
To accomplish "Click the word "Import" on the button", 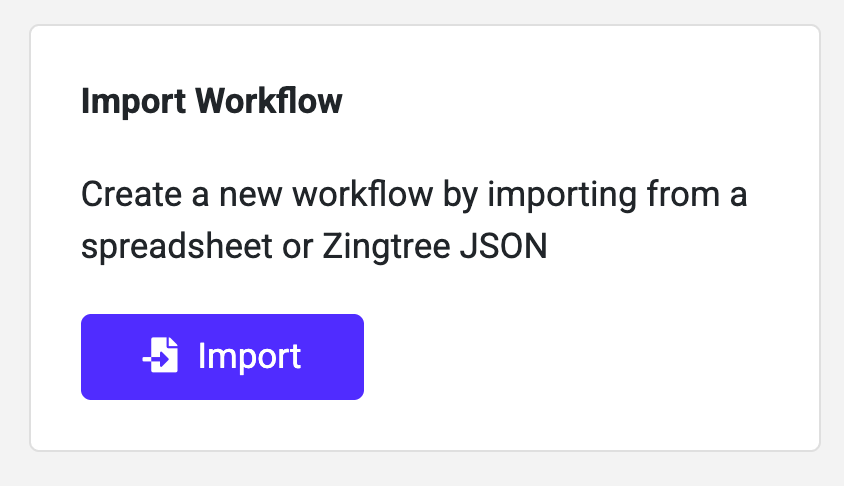I will (x=249, y=357).
